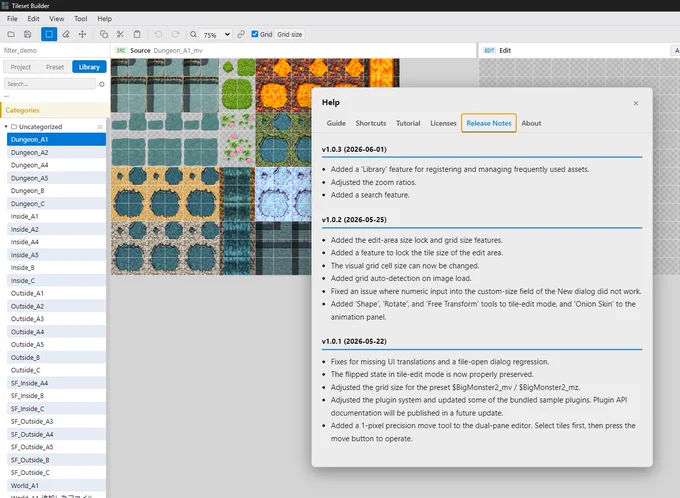Toggle the Grid checkbox
This screenshot has width=680, height=498.
click(255, 34)
